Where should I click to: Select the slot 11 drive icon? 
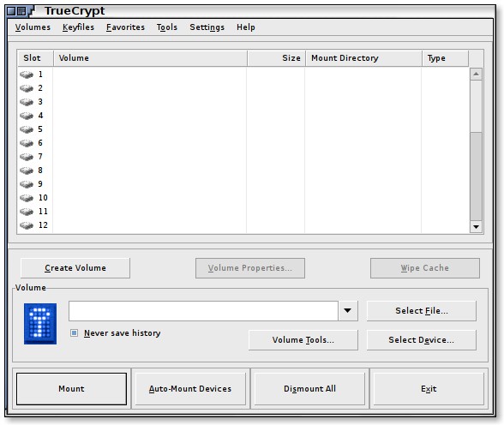27,212
